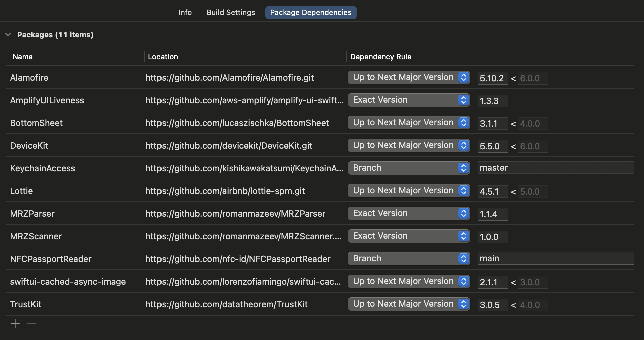This screenshot has height=340, width=644.
Task: Open Lottie dependency rule dropdown
Action: (x=409, y=191)
